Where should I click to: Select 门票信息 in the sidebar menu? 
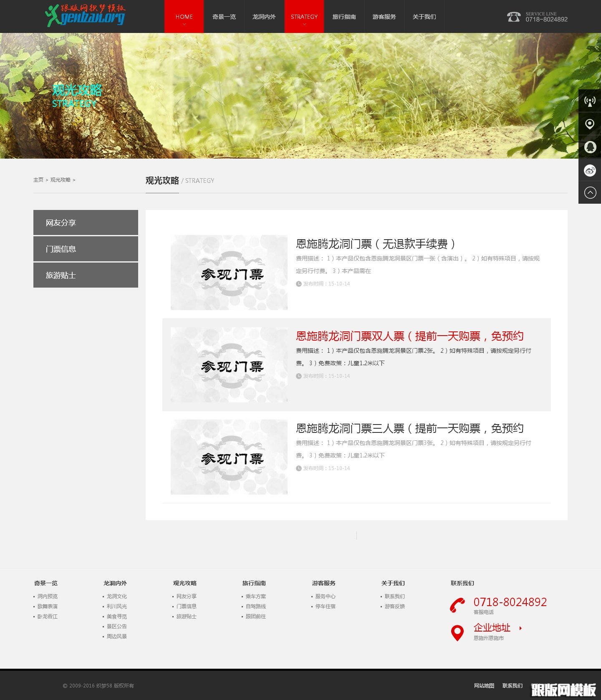point(86,249)
